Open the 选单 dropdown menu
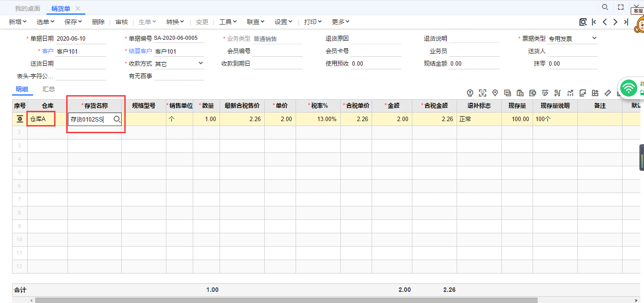Viewport: 644px width, 303px height. point(46,22)
